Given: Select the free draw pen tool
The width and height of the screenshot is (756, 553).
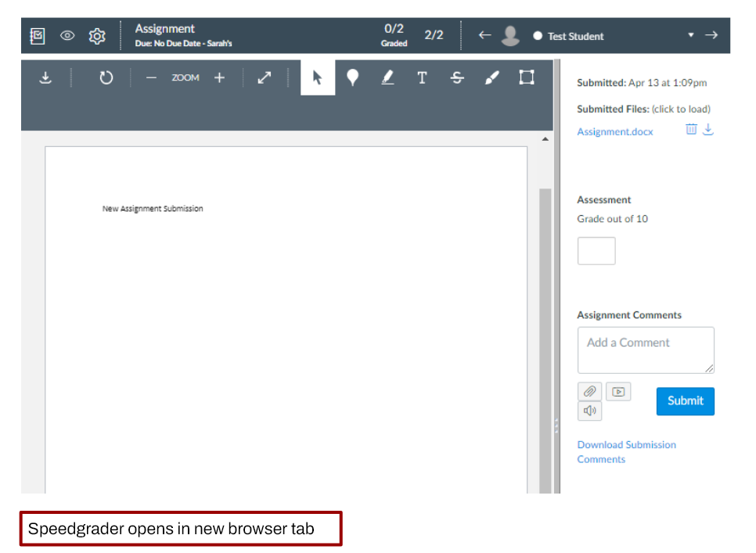Looking at the screenshot, I should click(x=491, y=77).
